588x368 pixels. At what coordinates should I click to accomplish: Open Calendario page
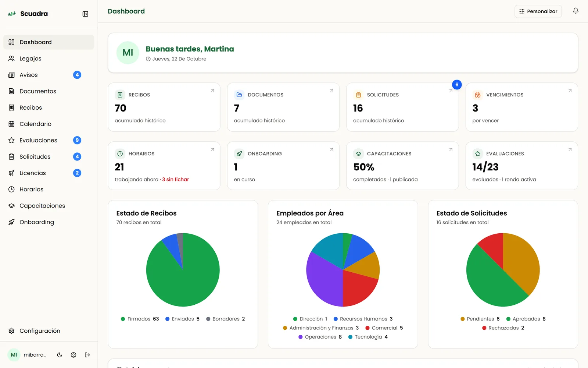[49, 124]
